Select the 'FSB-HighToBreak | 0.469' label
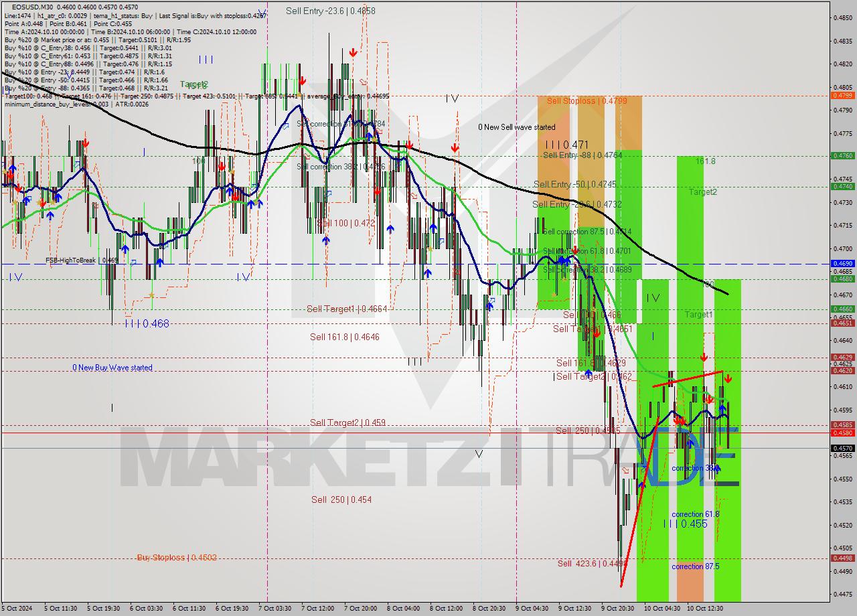Image resolution: width=857 pixels, height=616 pixels. (x=82, y=260)
